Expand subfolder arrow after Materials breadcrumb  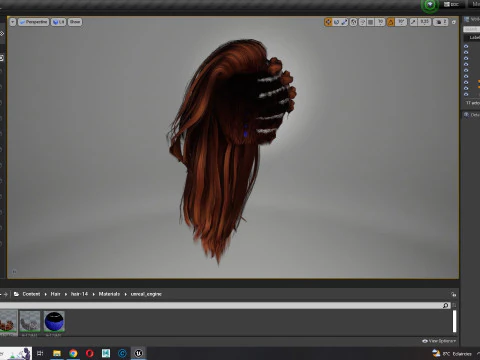[x=125, y=294]
